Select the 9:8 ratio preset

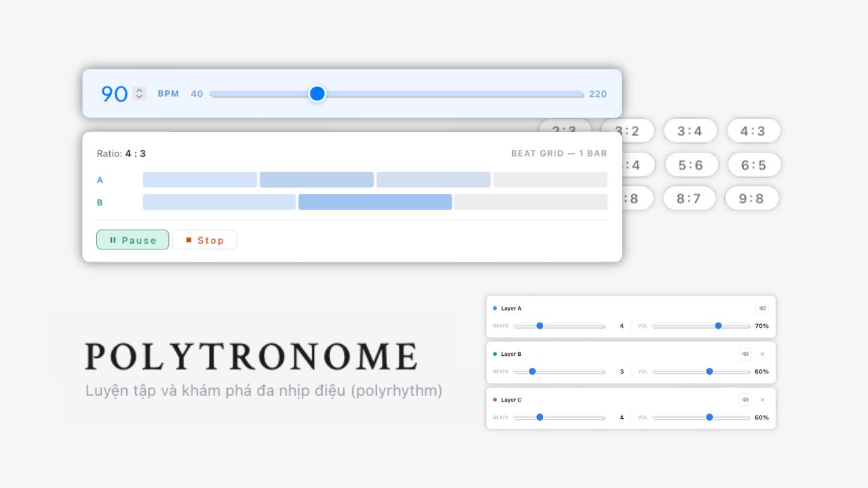pyautogui.click(x=751, y=199)
